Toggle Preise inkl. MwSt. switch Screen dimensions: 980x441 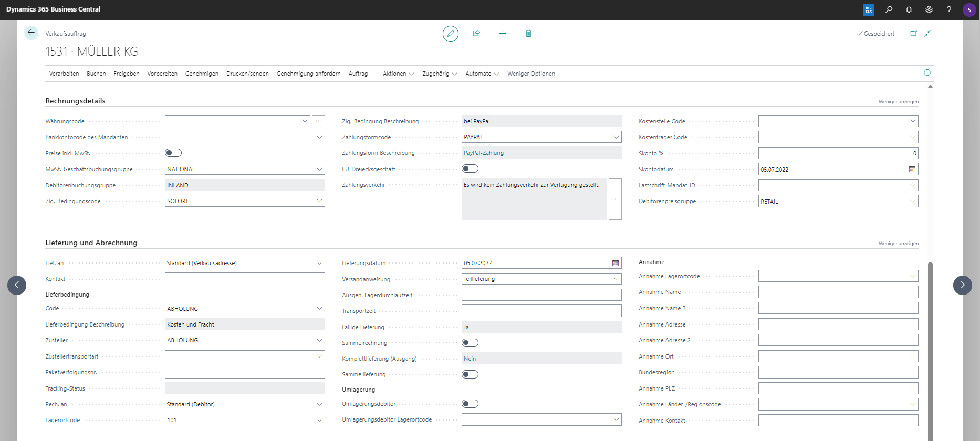tap(173, 153)
